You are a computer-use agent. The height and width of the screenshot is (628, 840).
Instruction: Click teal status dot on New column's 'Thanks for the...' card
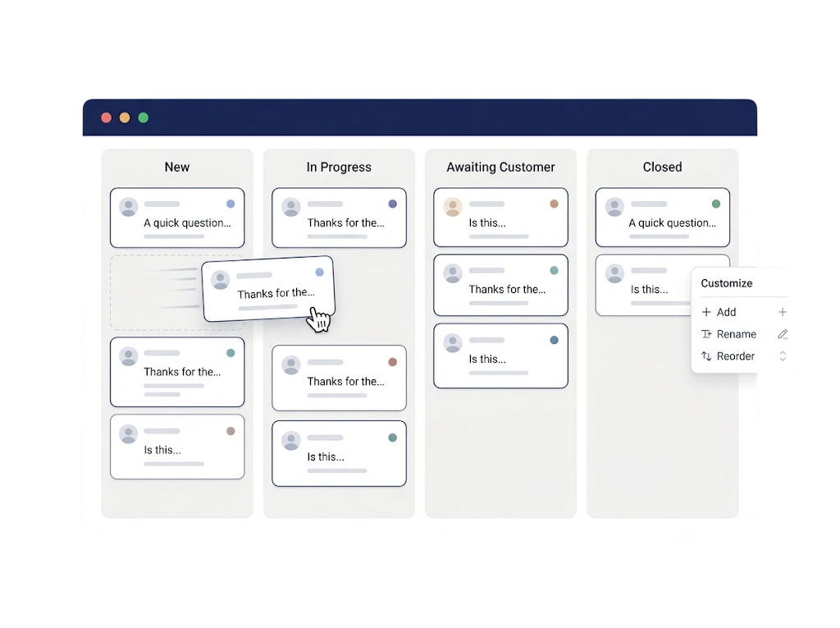(x=231, y=353)
